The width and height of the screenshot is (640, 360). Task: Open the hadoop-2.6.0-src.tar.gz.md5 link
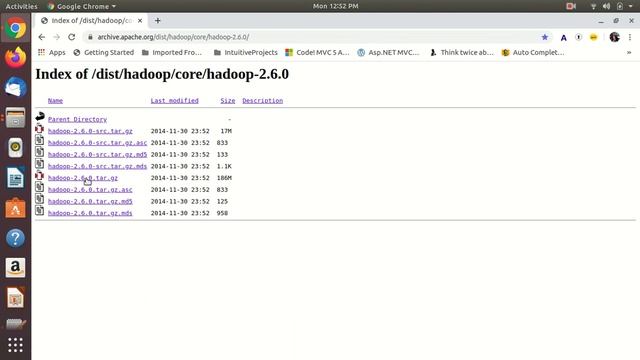pyautogui.click(x=97, y=154)
